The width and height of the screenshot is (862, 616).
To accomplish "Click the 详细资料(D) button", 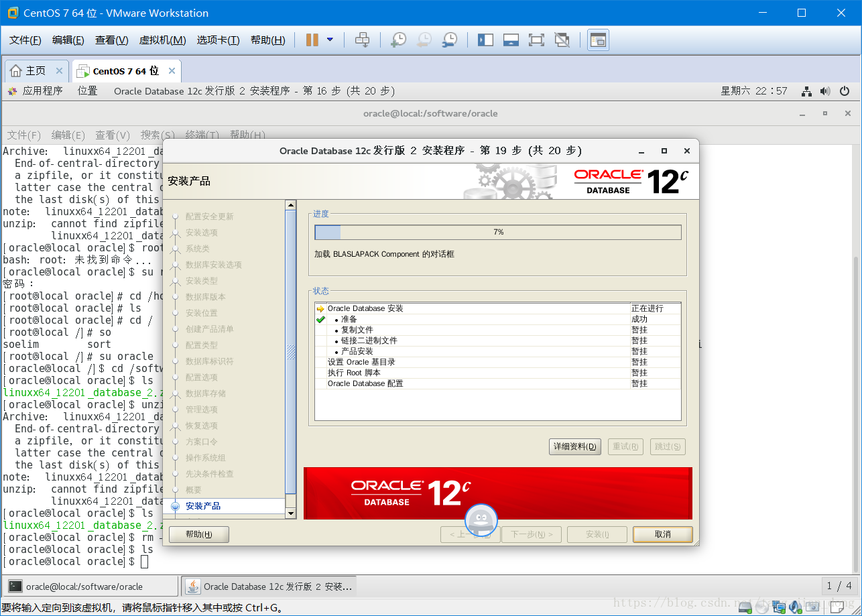I will point(574,446).
